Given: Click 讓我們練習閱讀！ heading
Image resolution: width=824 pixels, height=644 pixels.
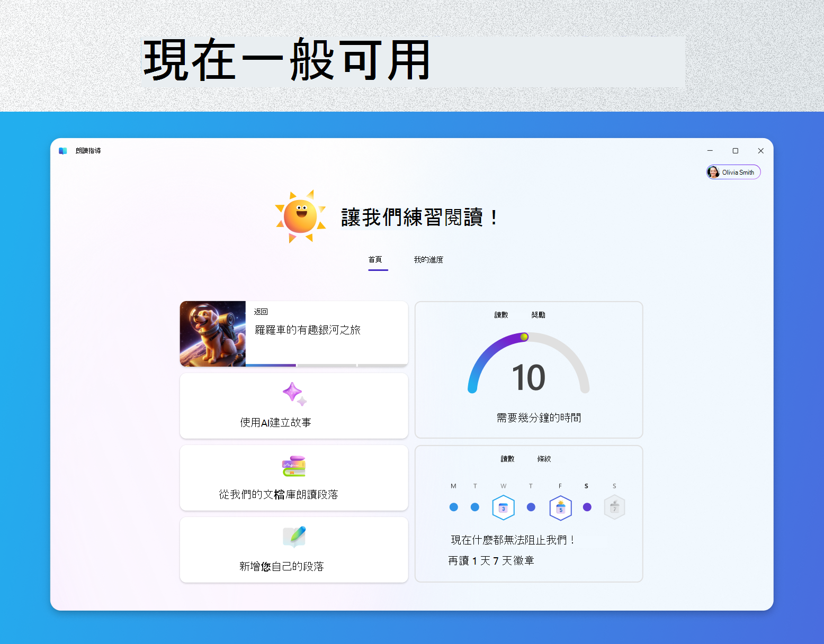Looking at the screenshot, I should 419,217.
